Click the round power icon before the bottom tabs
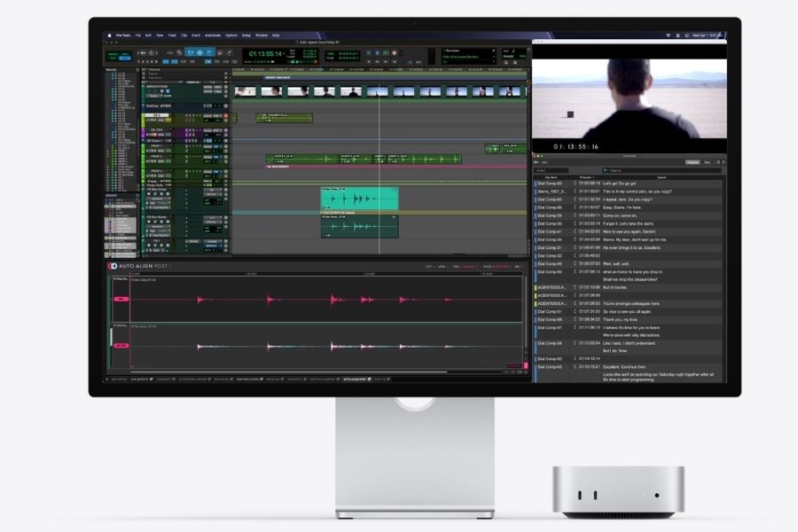 (107, 379)
